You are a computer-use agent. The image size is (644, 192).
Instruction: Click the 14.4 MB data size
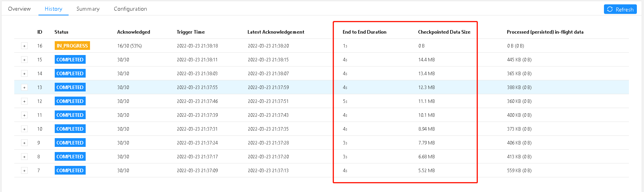pyautogui.click(x=427, y=60)
